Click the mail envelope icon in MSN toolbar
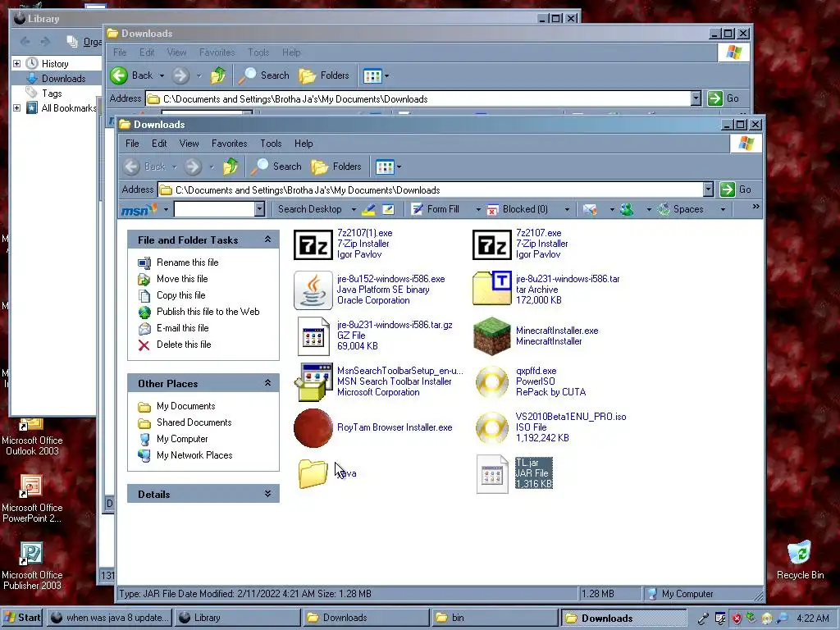This screenshot has width=840, height=630. [x=590, y=209]
